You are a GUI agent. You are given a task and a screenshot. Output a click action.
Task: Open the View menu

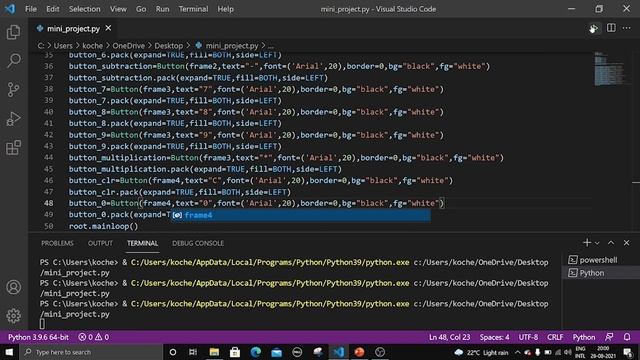[118, 9]
